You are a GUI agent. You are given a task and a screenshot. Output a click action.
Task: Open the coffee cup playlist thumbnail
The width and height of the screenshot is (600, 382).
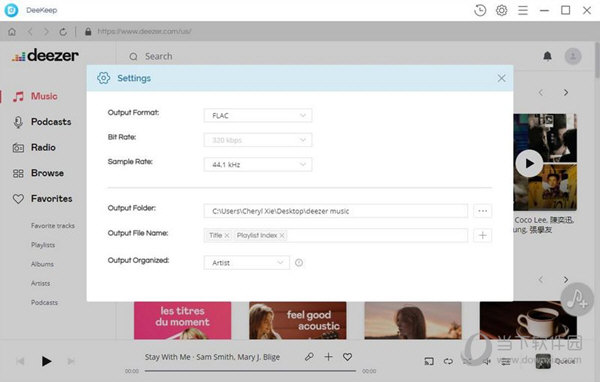pyautogui.click(x=528, y=320)
